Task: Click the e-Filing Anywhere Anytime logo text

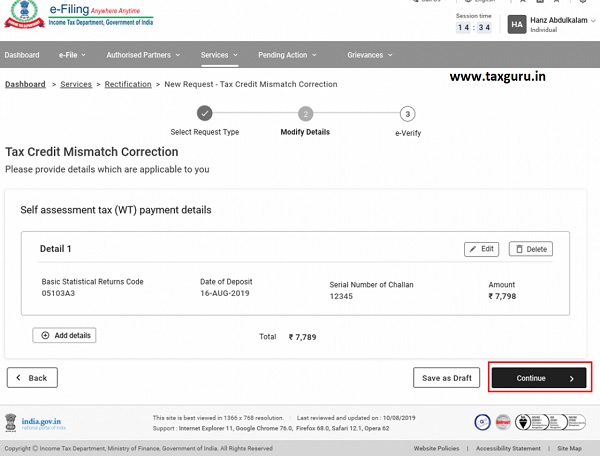Action: tap(95, 10)
